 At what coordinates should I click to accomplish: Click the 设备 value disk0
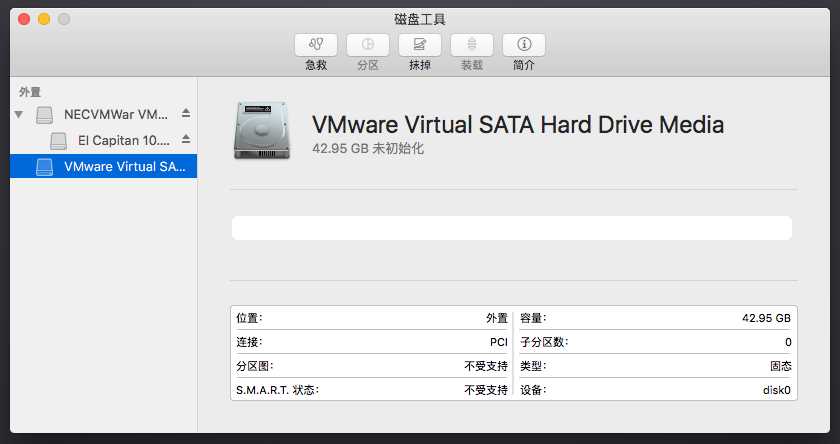[777, 390]
